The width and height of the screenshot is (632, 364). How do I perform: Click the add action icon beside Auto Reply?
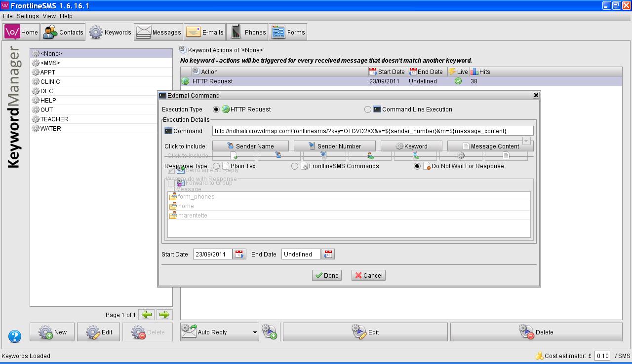point(269,332)
